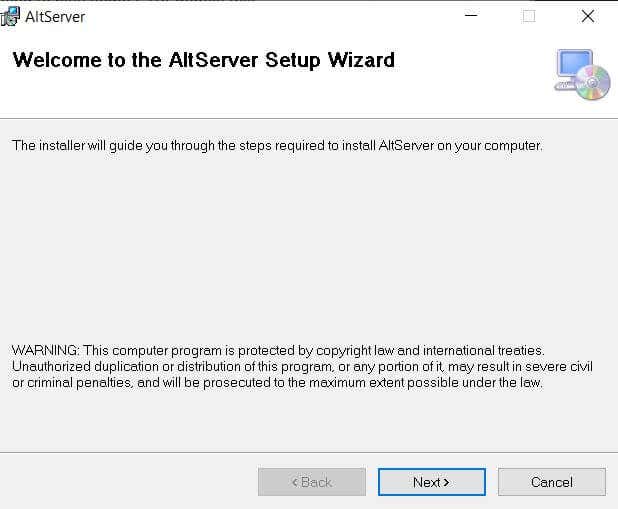Click the WARNING copyright notice paragraph
Screen dimensions: 618x509
pyautogui.click(x=302, y=367)
